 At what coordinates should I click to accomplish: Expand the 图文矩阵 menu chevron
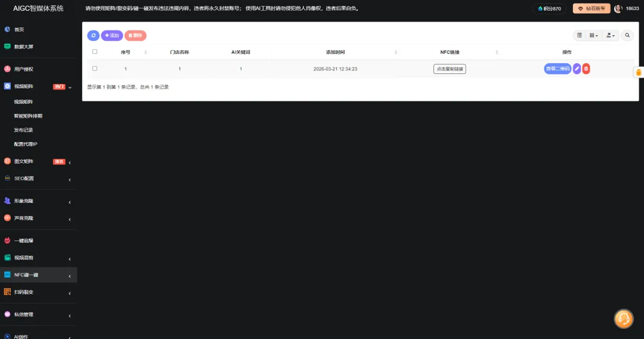pyautogui.click(x=70, y=162)
